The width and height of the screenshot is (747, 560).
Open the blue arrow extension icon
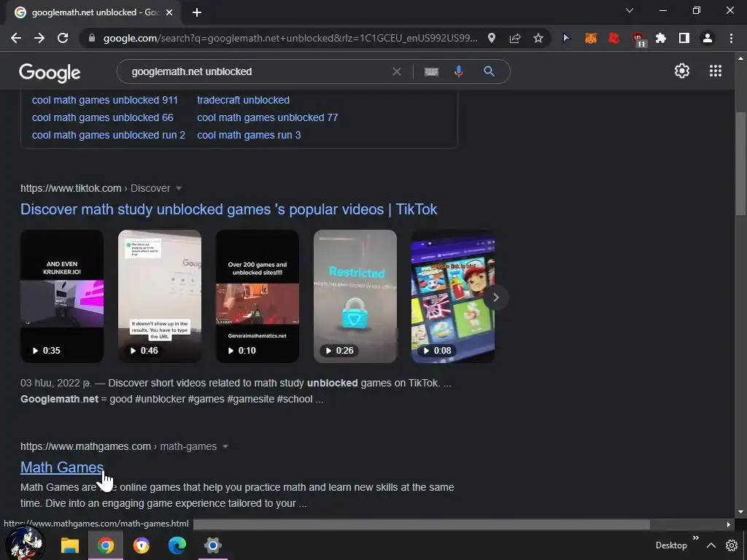pos(566,38)
